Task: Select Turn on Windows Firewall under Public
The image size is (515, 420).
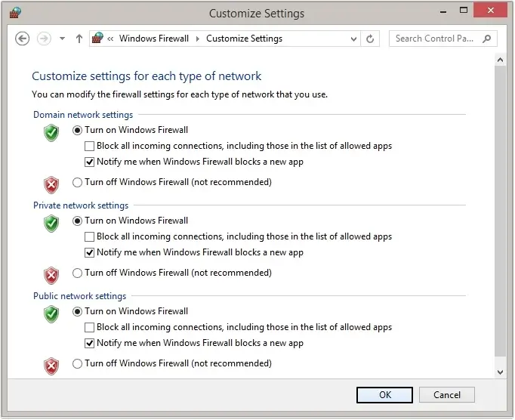Action: point(78,311)
